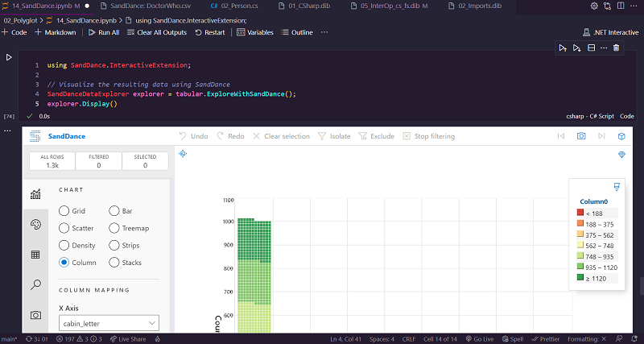Open the data table sidebar icon
Image resolution: width=644 pixels, height=344 pixels.
click(x=35, y=255)
